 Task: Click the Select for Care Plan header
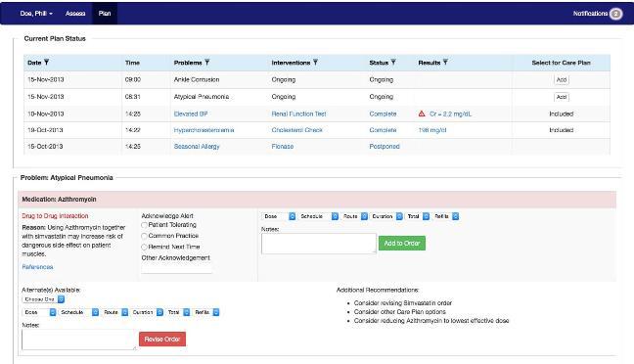coord(562,63)
